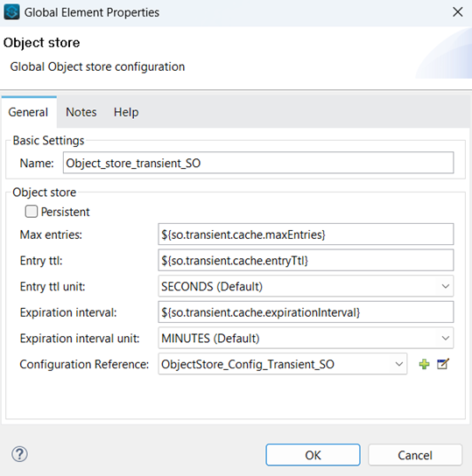The image size is (472, 476).
Task: Edit the selected Configuration Reference
Action: click(443, 364)
